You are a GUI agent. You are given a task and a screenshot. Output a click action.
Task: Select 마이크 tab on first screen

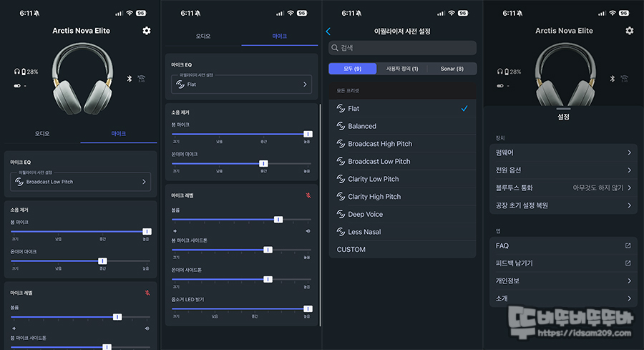click(x=119, y=134)
